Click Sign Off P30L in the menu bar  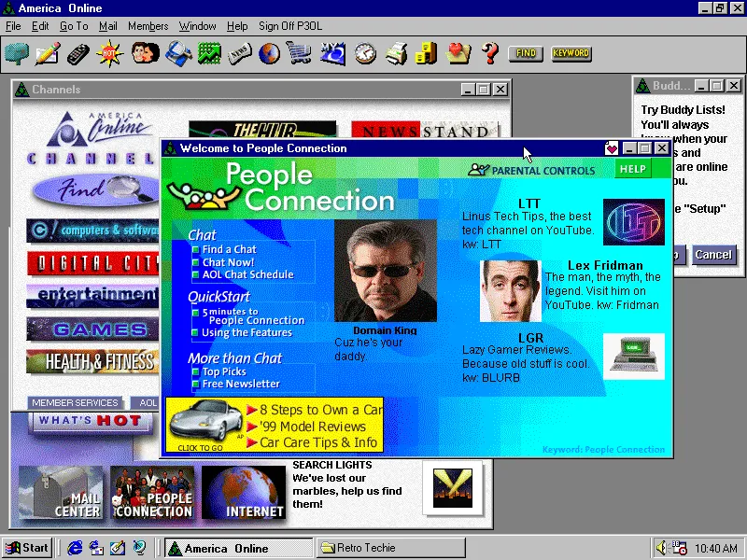tap(289, 25)
